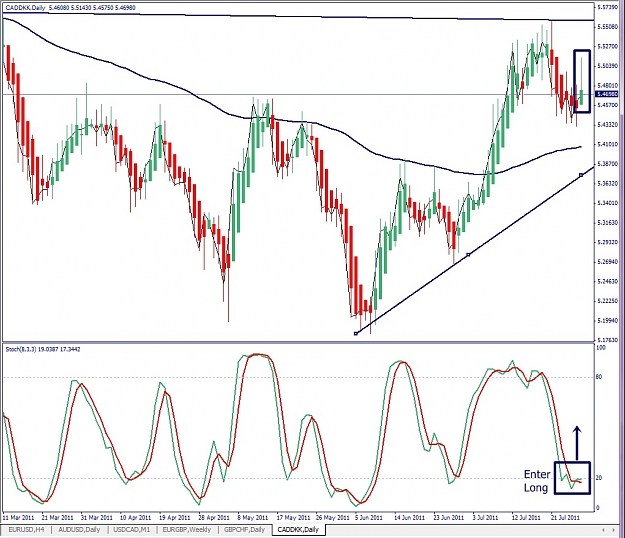Click the stochastic 100 scale label
The width and height of the screenshot is (625, 538).
(x=601, y=348)
